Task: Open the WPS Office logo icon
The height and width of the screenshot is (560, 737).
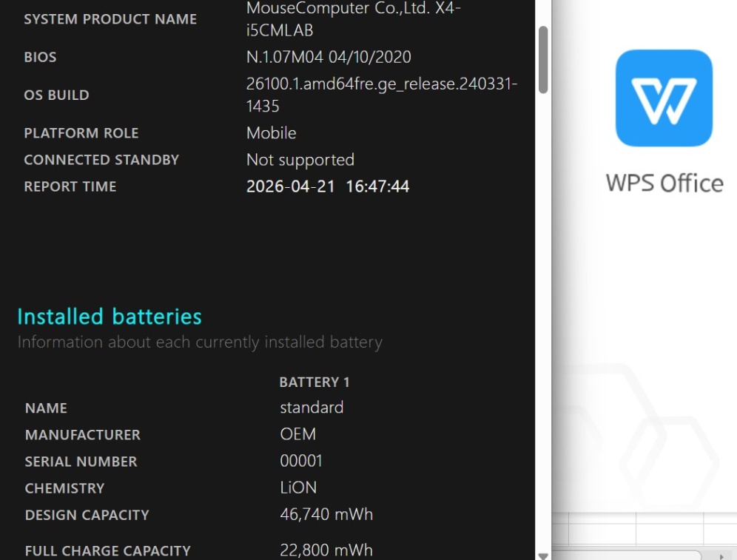Action: click(x=664, y=98)
